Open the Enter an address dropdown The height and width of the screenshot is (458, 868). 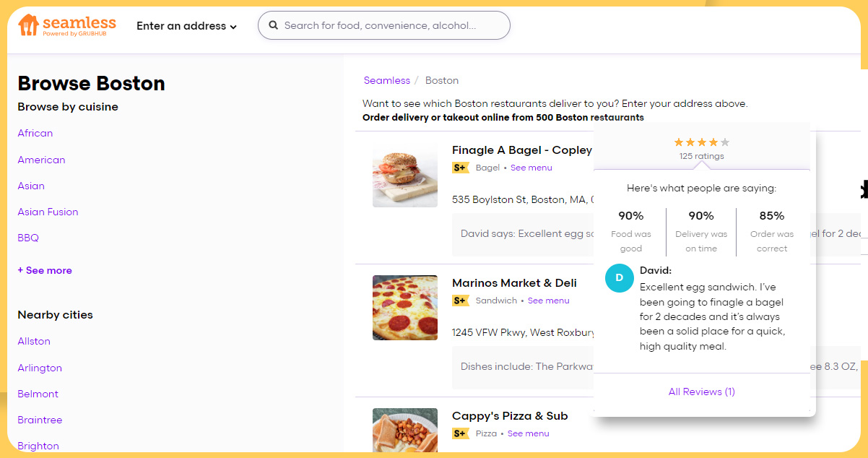tap(186, 25)
